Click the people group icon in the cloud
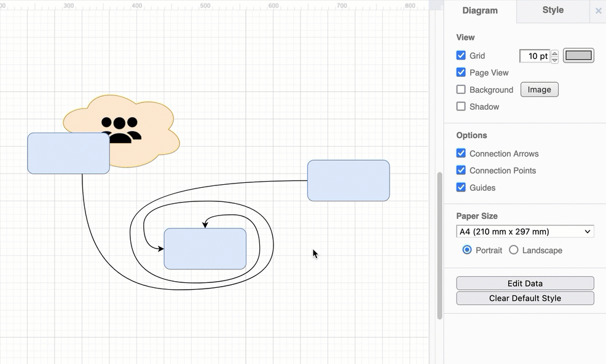The height and width of the screenshot is (364, 606). point(121,128)
